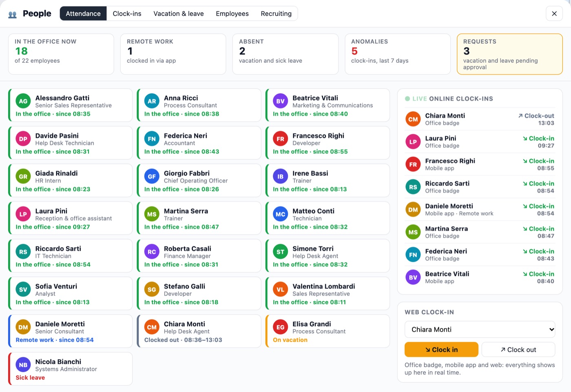Click Chiara Monti's Clocked out 08:36–13:03 text
The image size is (571, 392).
click(x=183, y=340)
